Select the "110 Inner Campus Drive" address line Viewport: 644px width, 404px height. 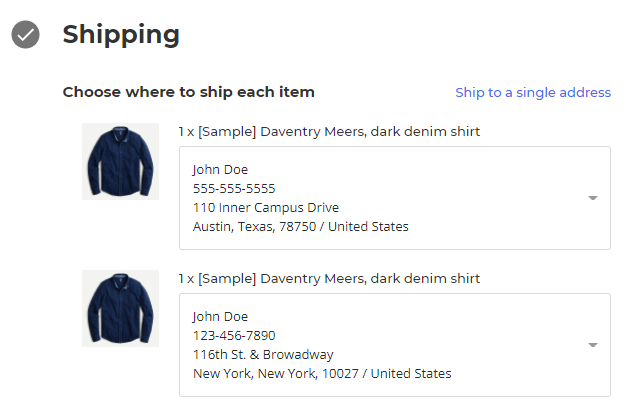266,208
